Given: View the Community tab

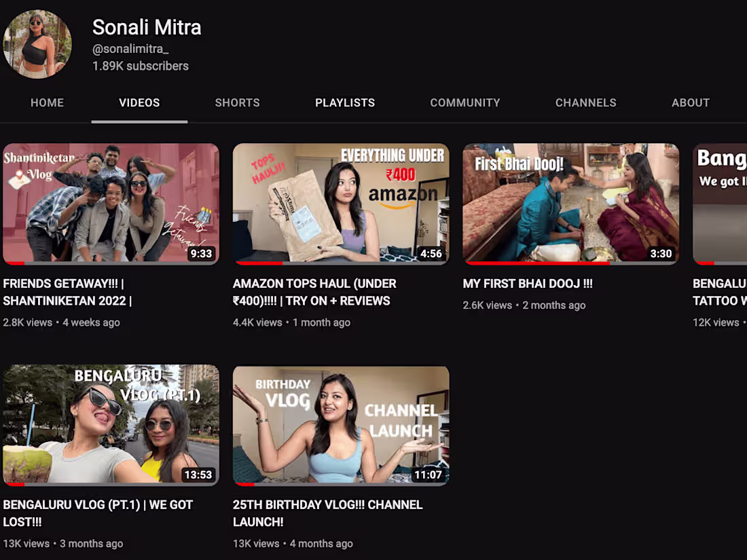Looking at the screenshot, I should [x=464, y=102].
